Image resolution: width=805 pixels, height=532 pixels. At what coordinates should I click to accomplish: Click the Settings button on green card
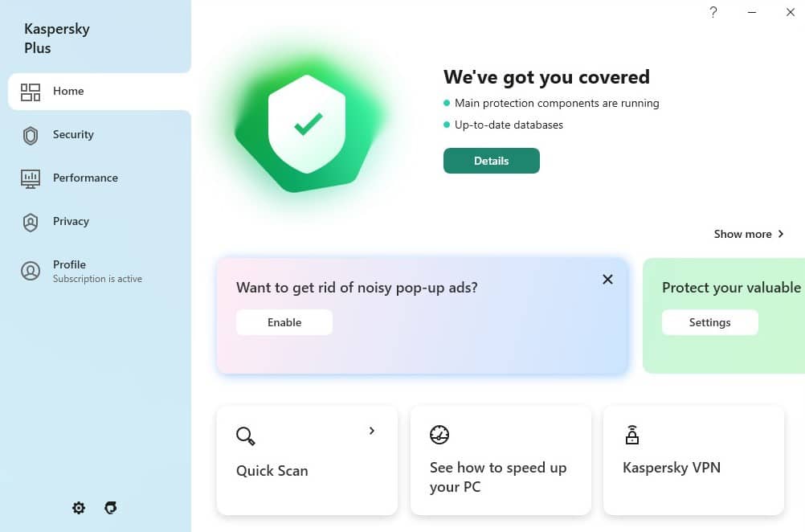(709, 322)
